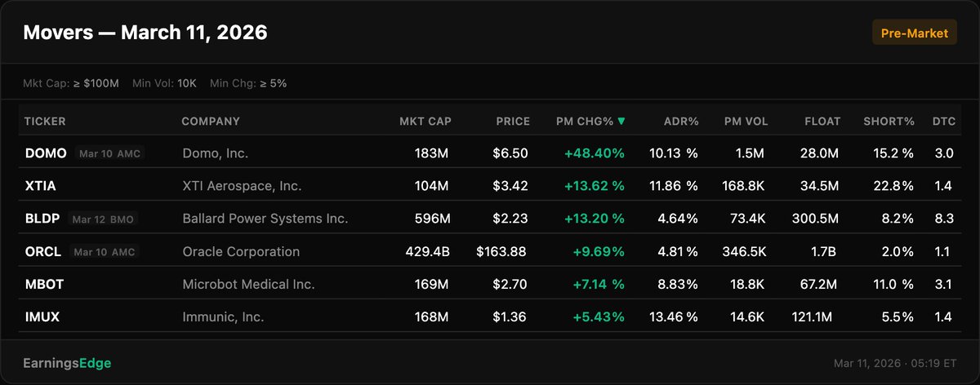This screenshot has width=980, height=385.
Task: Click the Movers — March 11, 2026 title
Action: [x=145, y=33]
